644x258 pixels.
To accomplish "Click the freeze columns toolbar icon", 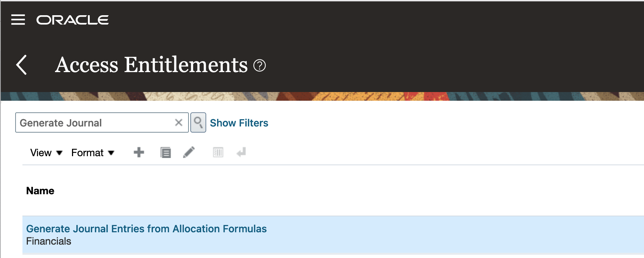I will coord(218,153).
